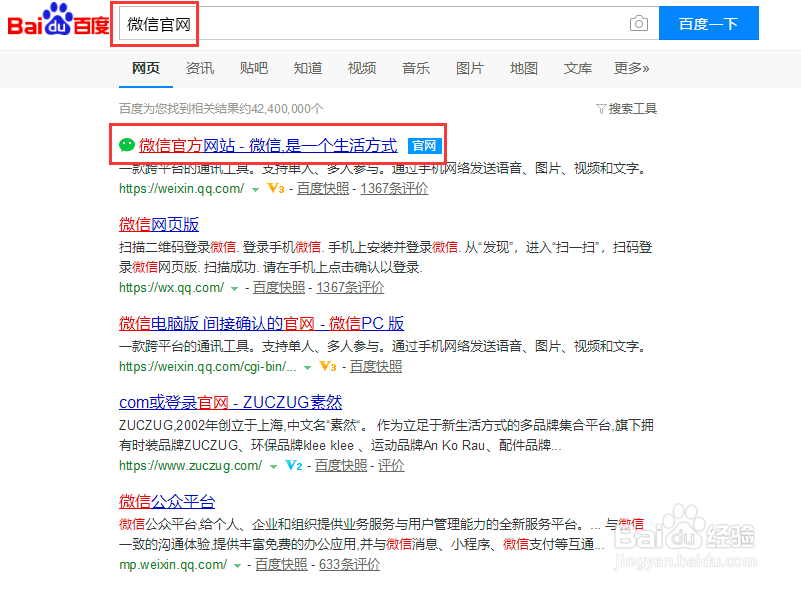Image resolution: width=801 pixels, height=589 pixels.
Task: Click the https://weixin.qq.com/ URL text
Action: [x=181, y=189]
